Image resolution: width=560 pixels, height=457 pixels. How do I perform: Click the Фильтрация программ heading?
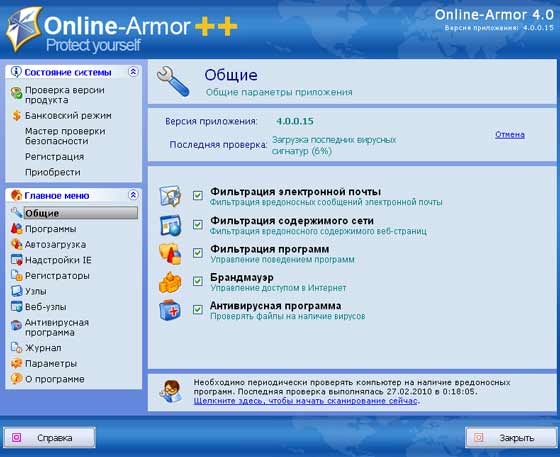270,249
